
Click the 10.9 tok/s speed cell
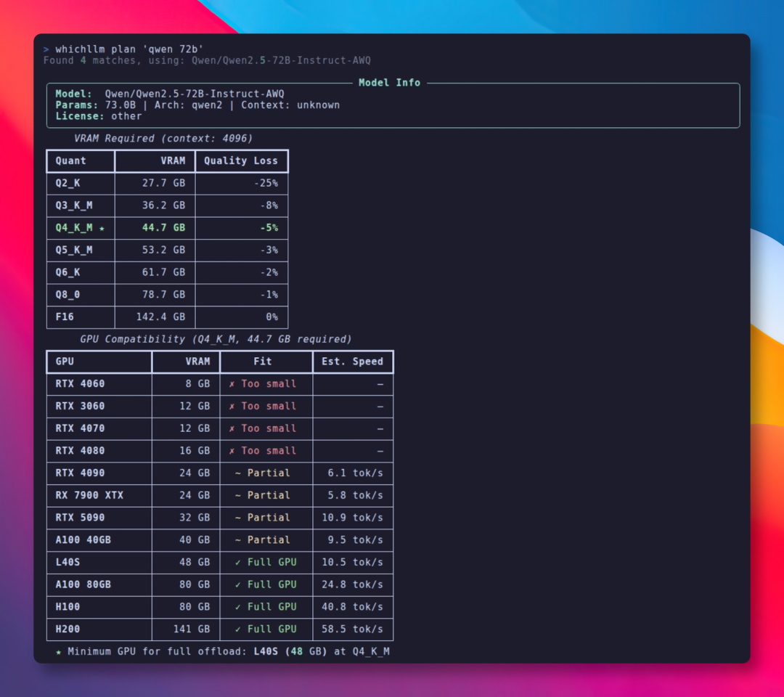coord(352,518)
